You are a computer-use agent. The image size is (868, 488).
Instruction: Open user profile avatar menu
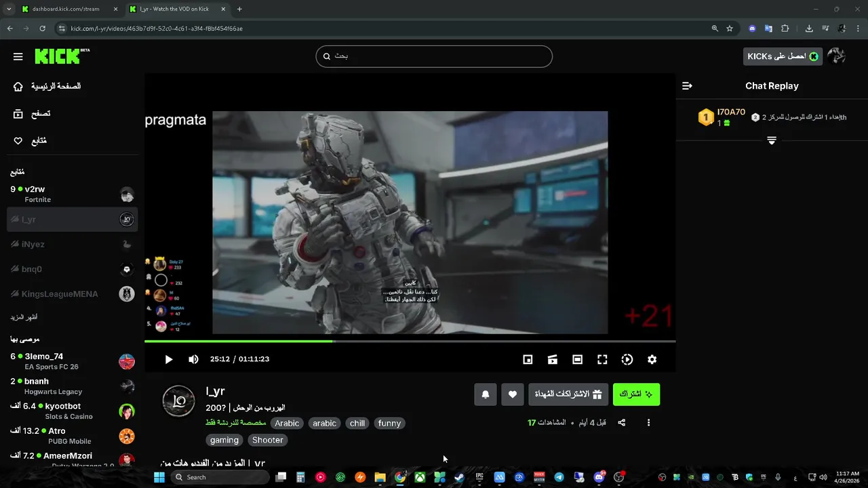coord(837,56)
